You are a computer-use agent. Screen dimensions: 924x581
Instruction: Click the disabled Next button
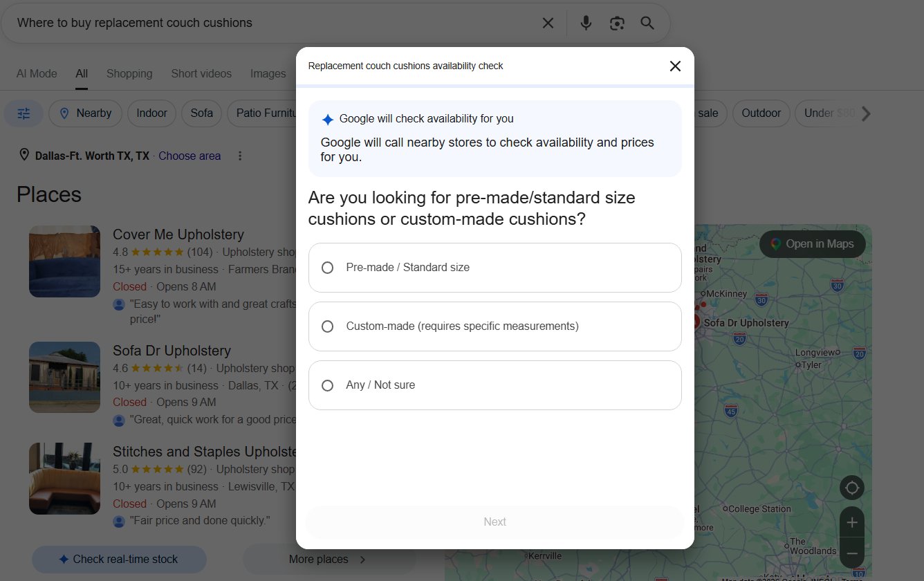tap(495, 522)
